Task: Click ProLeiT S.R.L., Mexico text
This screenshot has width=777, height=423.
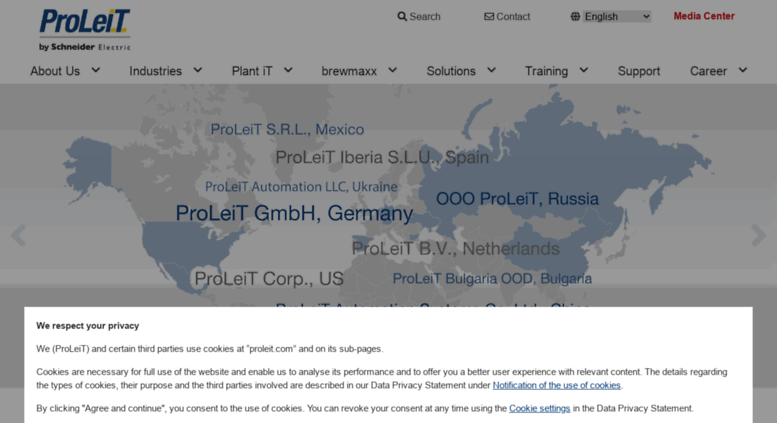Action: [x=287, y=129]
